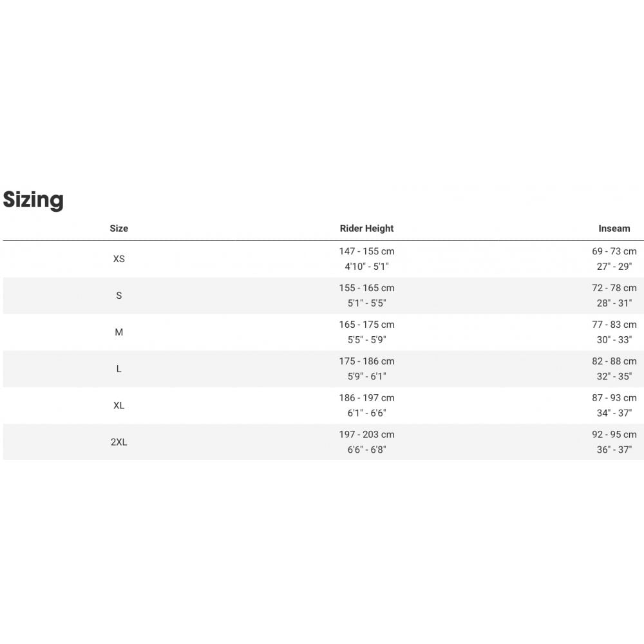Select the XL size label
This screenshot has height=644, width=644.
point(119,406)
